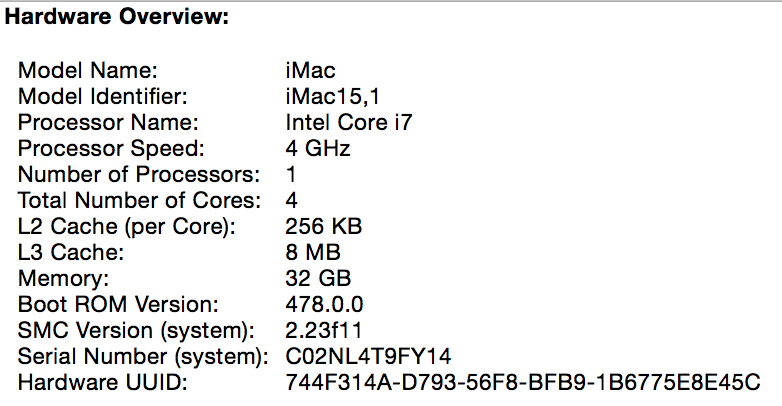782x406 pixels.
Task: Click the Hardware Overview heading
Action: [117, 18]
